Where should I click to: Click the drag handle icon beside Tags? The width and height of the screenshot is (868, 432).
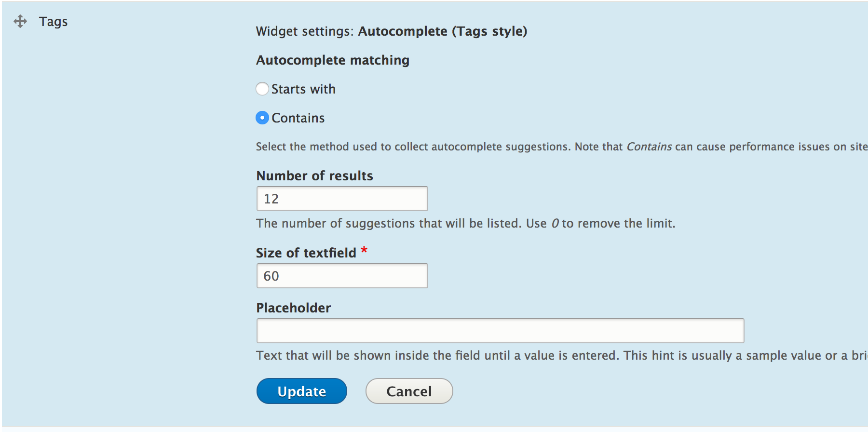(20, 21)
